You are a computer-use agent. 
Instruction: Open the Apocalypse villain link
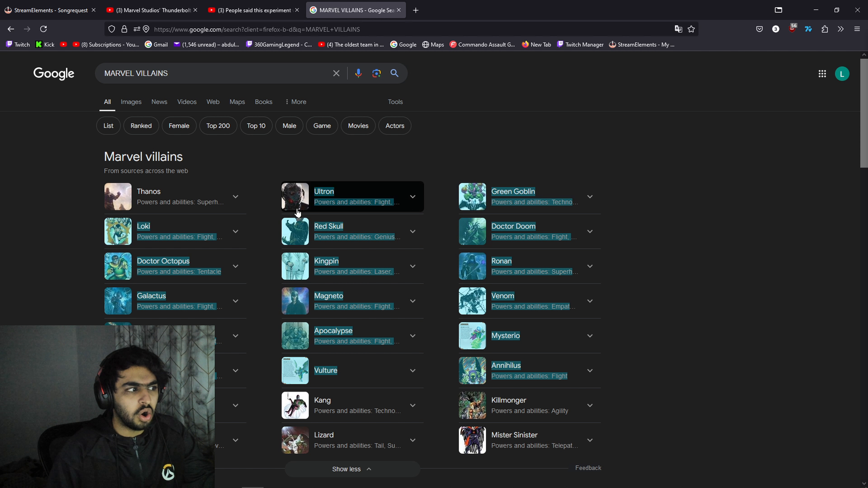[333, 331]
